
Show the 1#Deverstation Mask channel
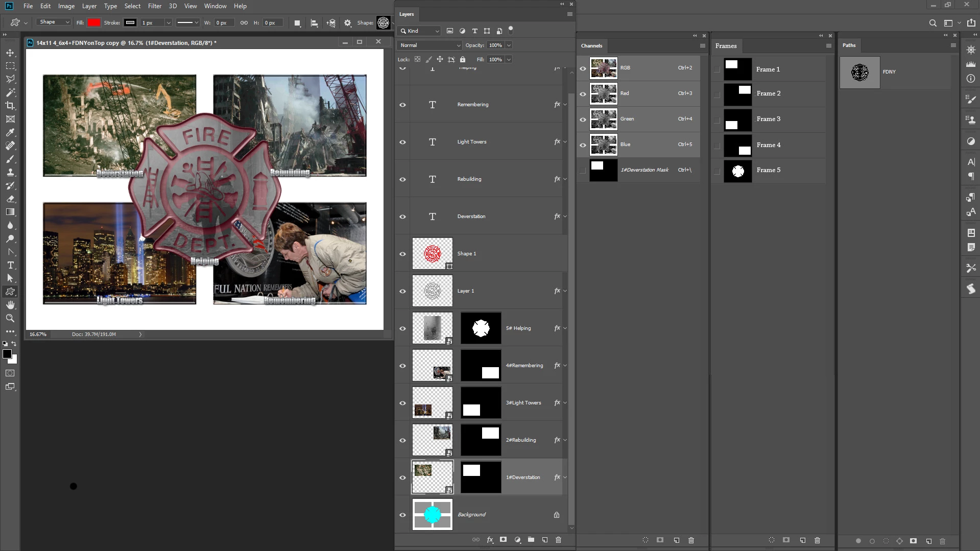click(x=583, y=171)
